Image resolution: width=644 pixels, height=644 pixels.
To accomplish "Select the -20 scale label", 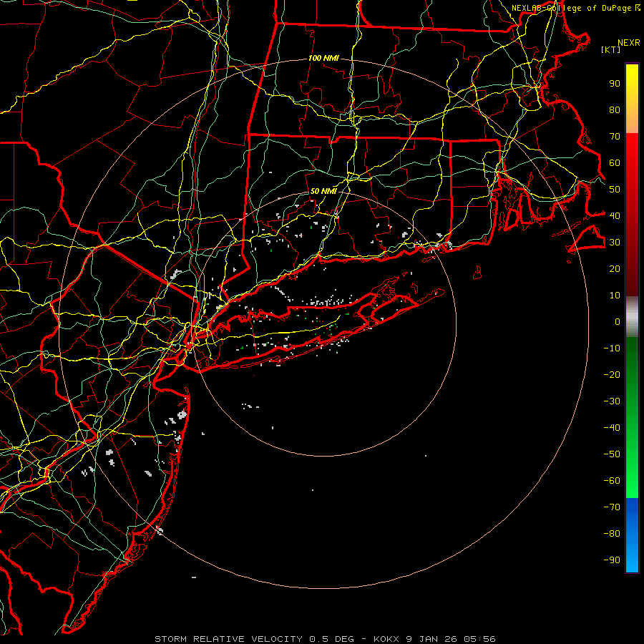I will [612, 374].
